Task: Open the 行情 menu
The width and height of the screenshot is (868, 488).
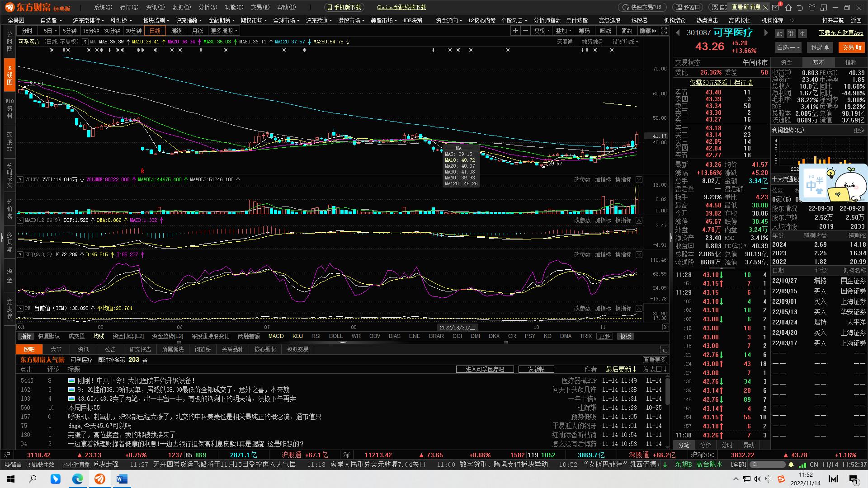Action: tap(129, 7)
